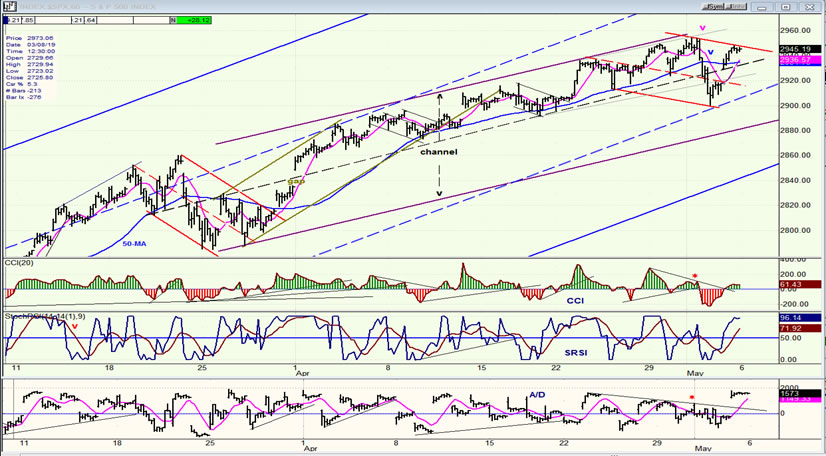Select the olive 'gap' annotation text
The image size is (826, 456).
coord(296,181)
